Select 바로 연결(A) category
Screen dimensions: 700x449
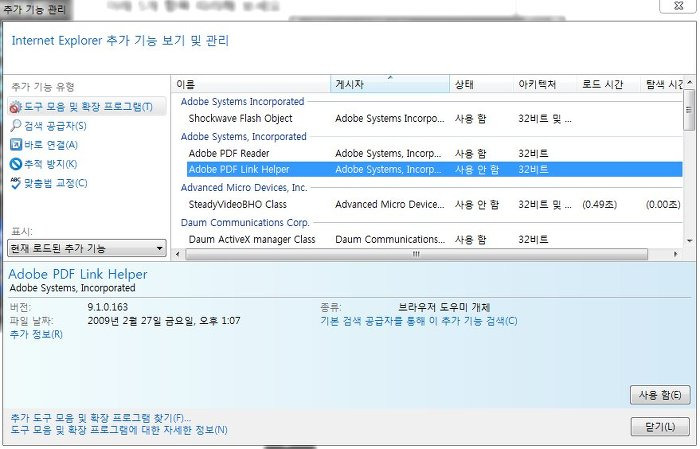point(51,145)
